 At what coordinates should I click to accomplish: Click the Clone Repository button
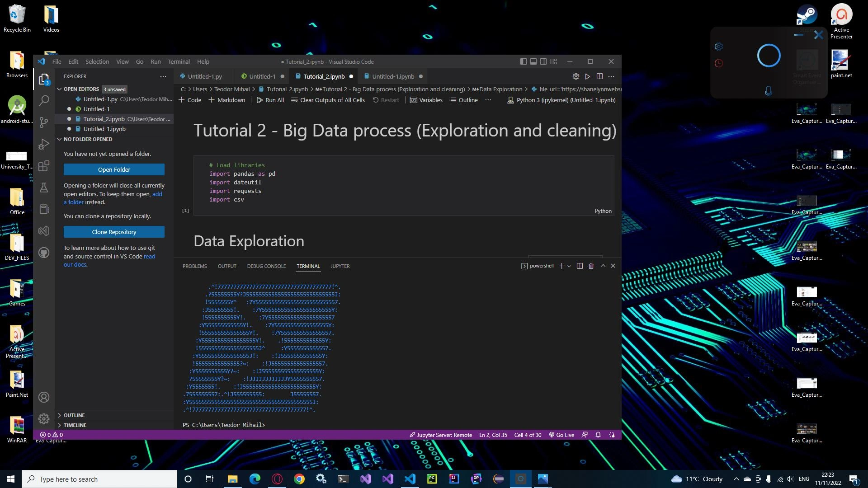(114, 232)
